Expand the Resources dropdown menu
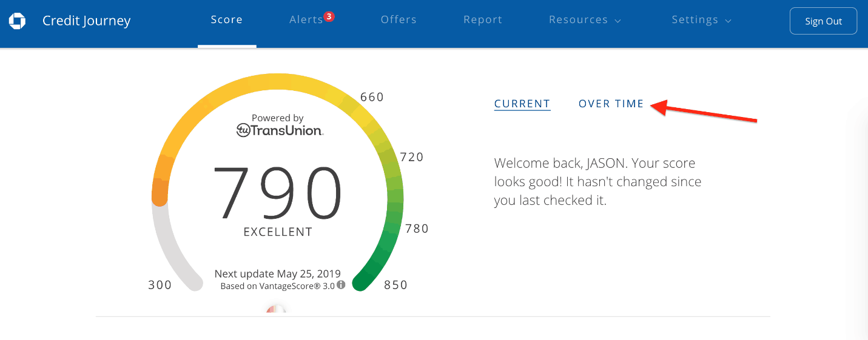 click(585, 20)
